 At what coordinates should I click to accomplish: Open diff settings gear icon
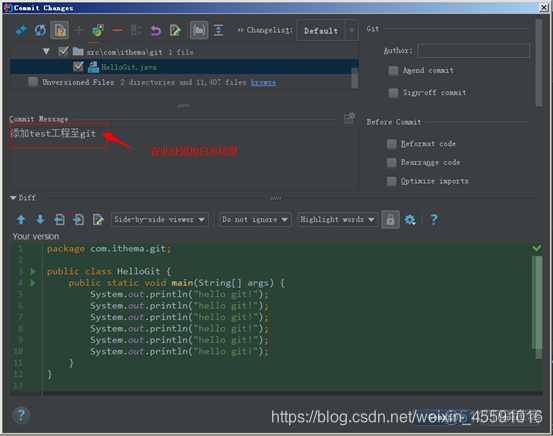(x=410, y=220)
